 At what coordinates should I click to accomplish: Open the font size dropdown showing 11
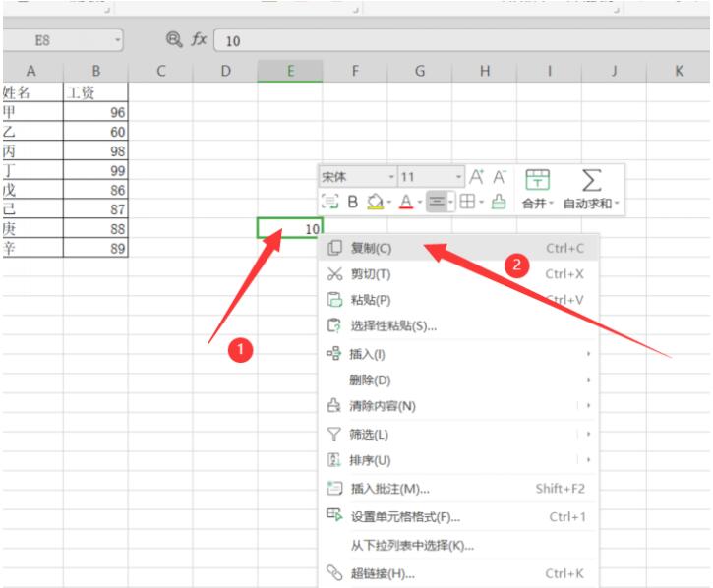[x=431, y=176]
